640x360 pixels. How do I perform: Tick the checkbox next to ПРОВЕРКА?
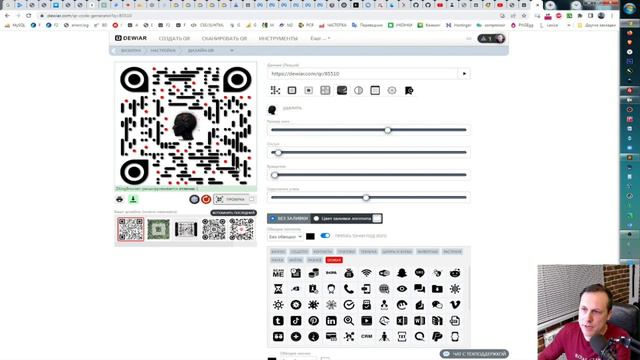click(252, 199)
